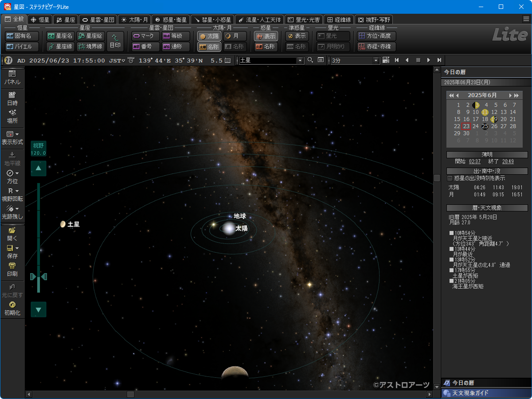
Task: Open the 3分 time step dropdown arrow
Action: (x=376, y=60)
